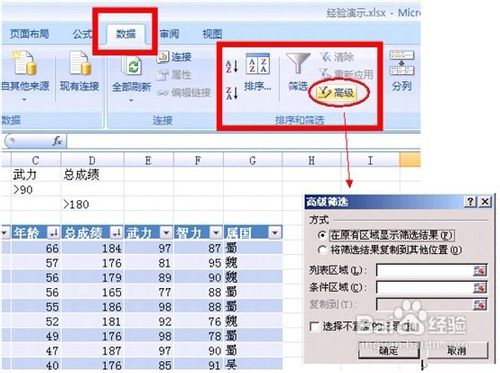Click 重新应用 reapply filter
The width and height of the screenshot is (500, 373).
click(x=346, y=74)
